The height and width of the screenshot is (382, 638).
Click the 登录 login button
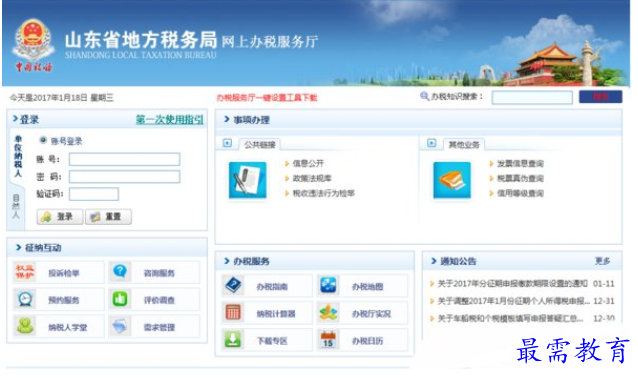60,217
